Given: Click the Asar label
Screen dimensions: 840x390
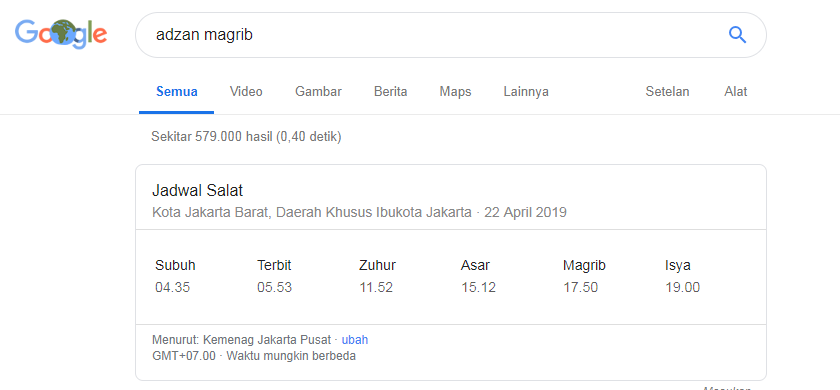Looking at the screenshot, I should pyautogui.click(x=475, y=265).
